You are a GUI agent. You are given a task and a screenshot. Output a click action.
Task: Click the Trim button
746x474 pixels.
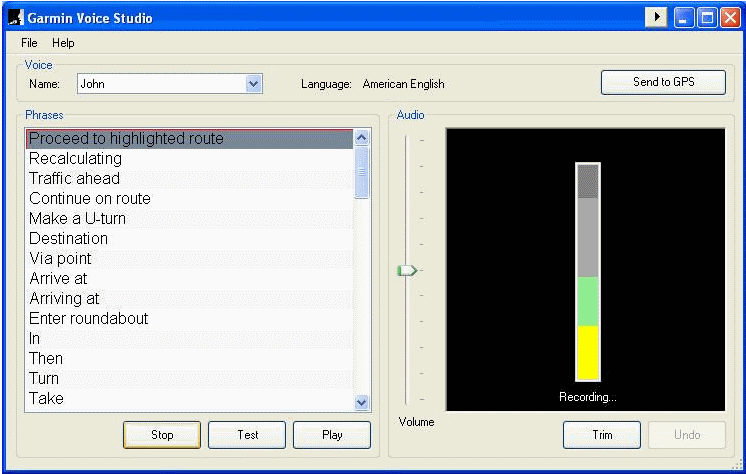point(601,435)
